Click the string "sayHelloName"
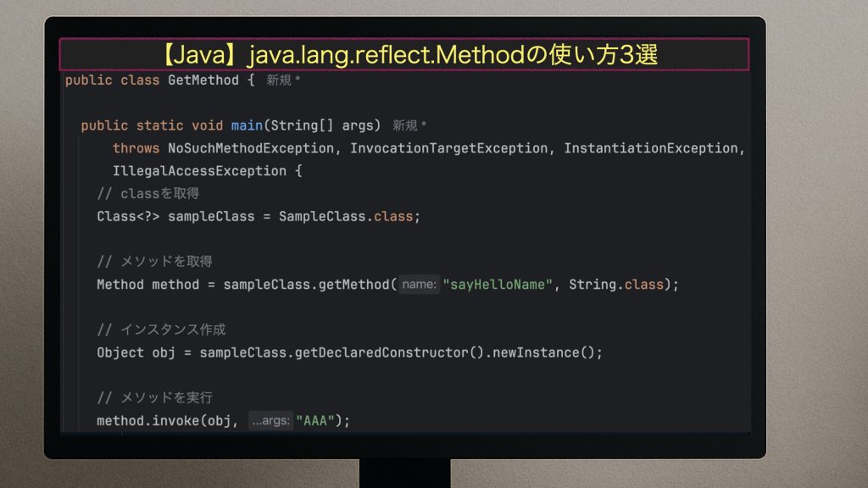Image resolution: width=868 pixels, height=488 pixels. tap(498, 285)
